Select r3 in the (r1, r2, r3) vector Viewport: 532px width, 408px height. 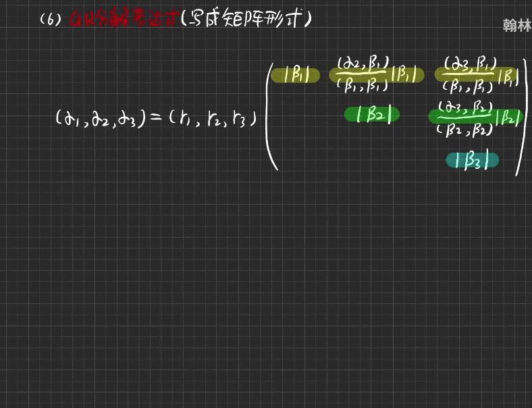point(240,119)
